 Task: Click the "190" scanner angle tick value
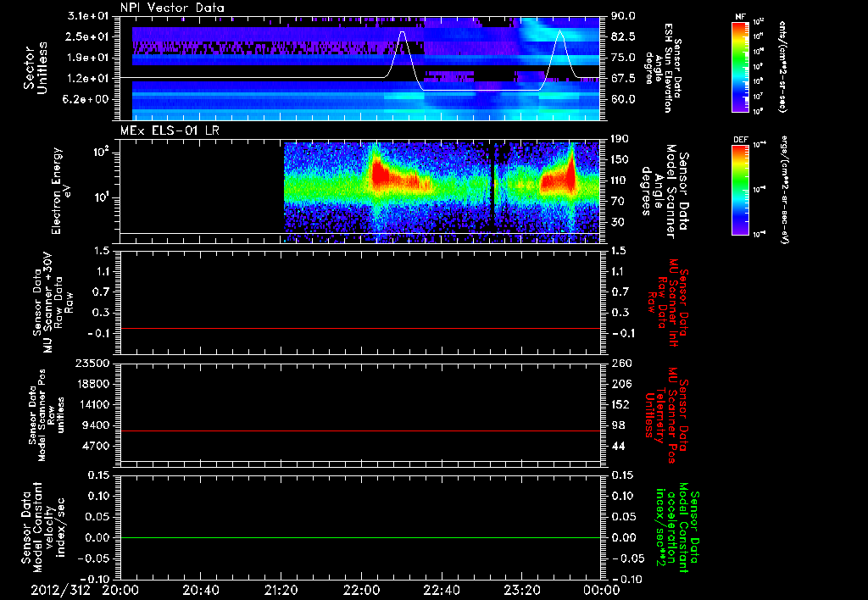pos(620,139)
